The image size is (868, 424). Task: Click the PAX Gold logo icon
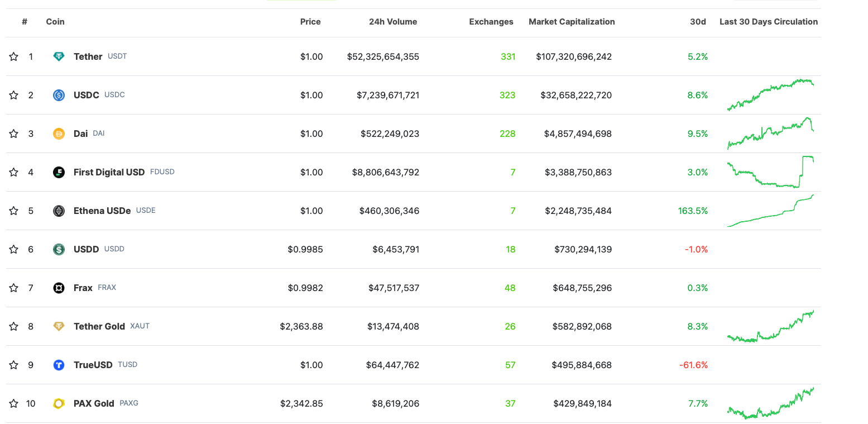tap(59, 403)
